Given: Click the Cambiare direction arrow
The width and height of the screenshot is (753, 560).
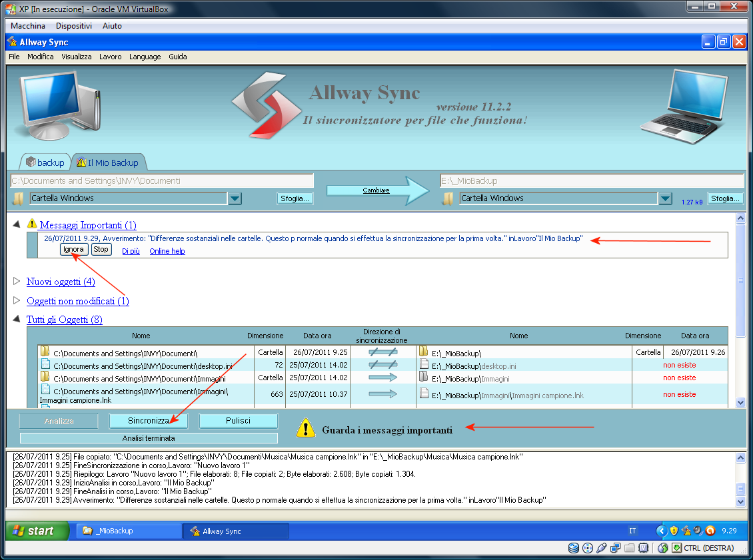Looking at the screenshot, I should click(377, 190).
